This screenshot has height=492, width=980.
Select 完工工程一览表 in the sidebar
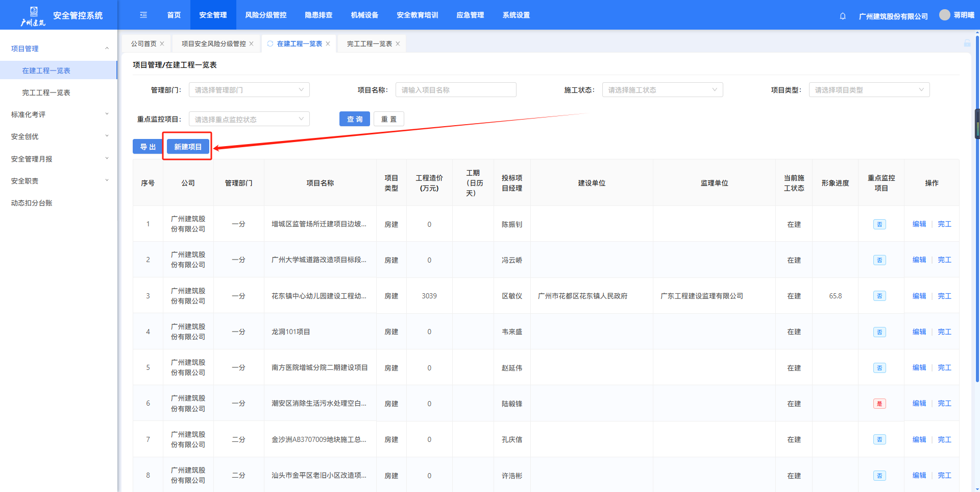[x=46, y=92]
